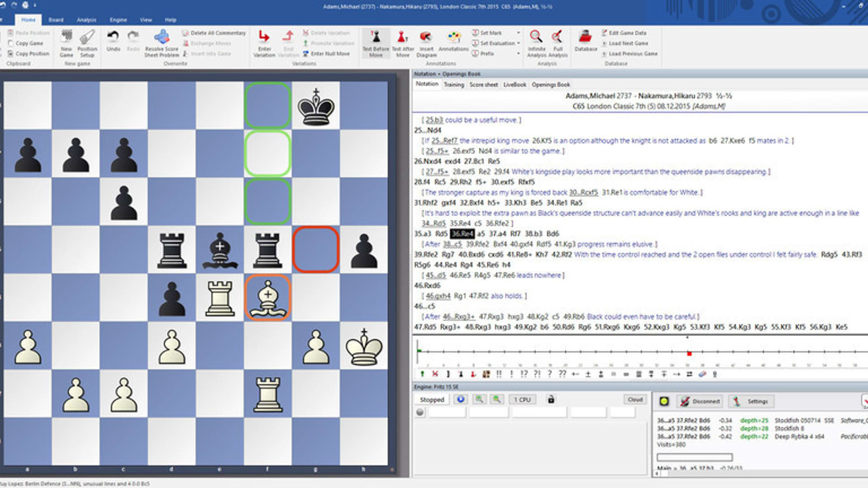Click Copy Game in Clipboard group
868x488 pixels.
point(25,43)
